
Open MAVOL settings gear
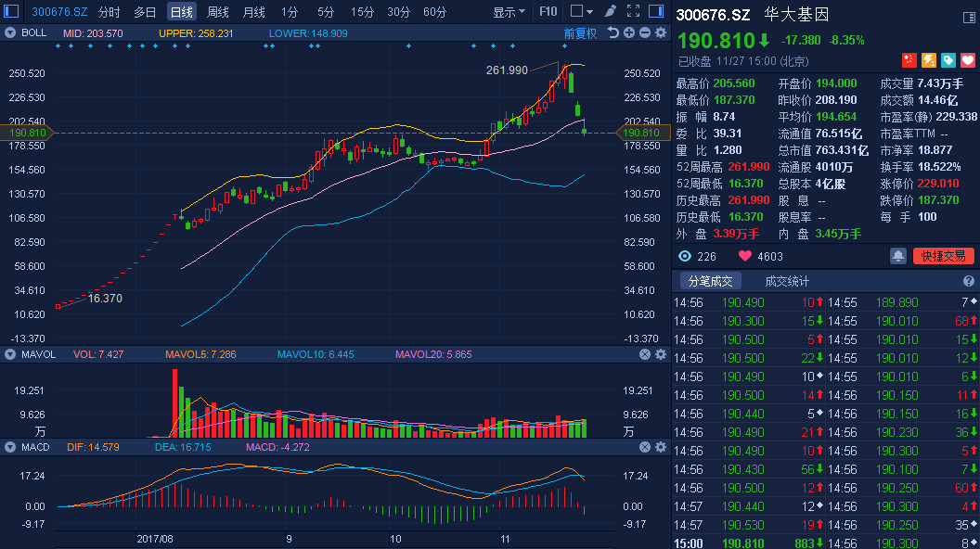coord(661,354)
